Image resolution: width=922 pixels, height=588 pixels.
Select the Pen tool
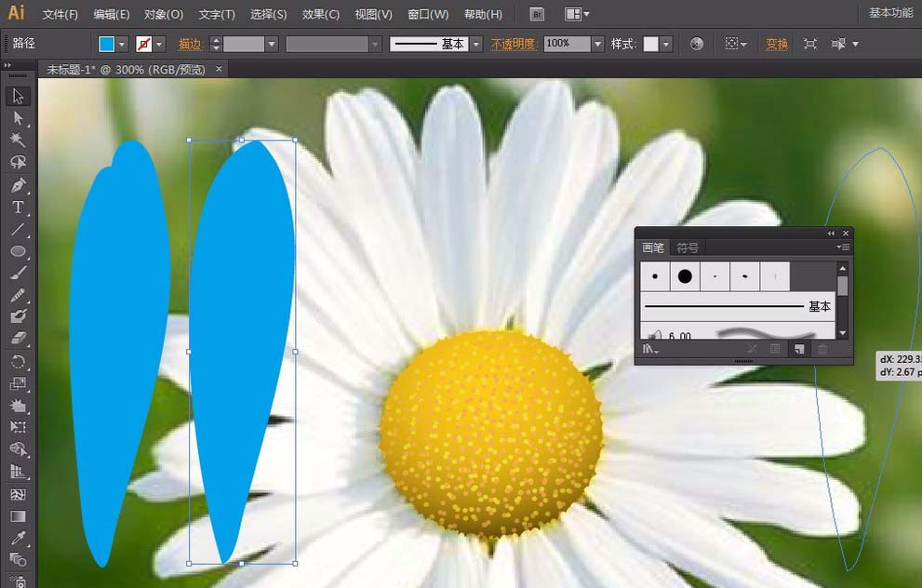(18, 185)
